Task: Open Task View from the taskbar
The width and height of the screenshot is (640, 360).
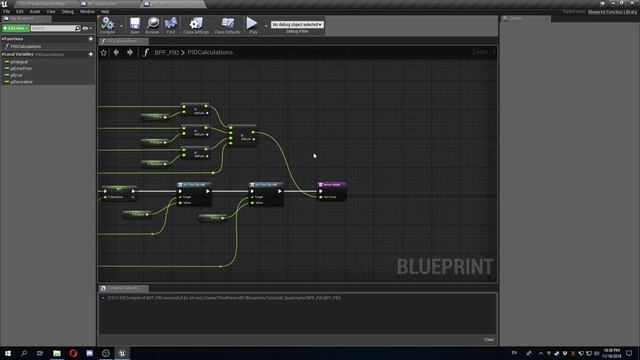Action: (x=40, y=353)
